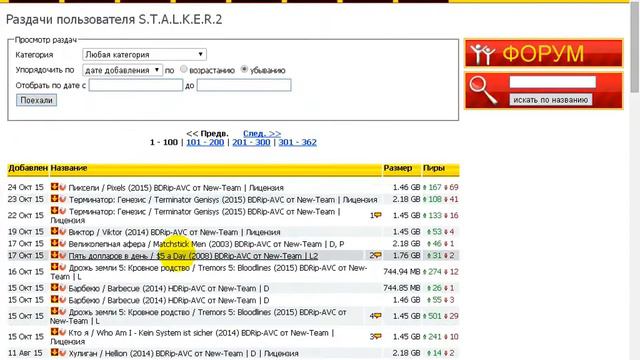
Task: Download torrent for 22 Окт Терминатор 1.45 GB row
Action: point(54,211)
